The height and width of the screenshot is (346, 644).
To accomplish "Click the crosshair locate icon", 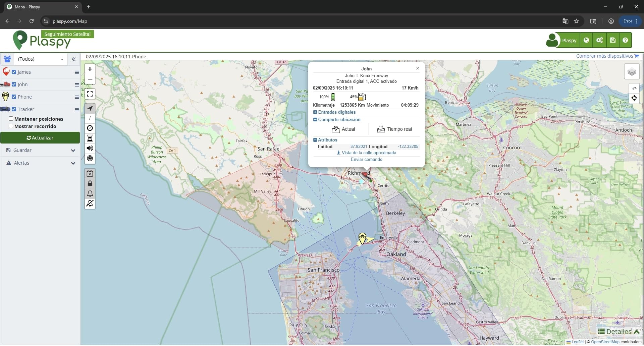I will coord(634,98).
